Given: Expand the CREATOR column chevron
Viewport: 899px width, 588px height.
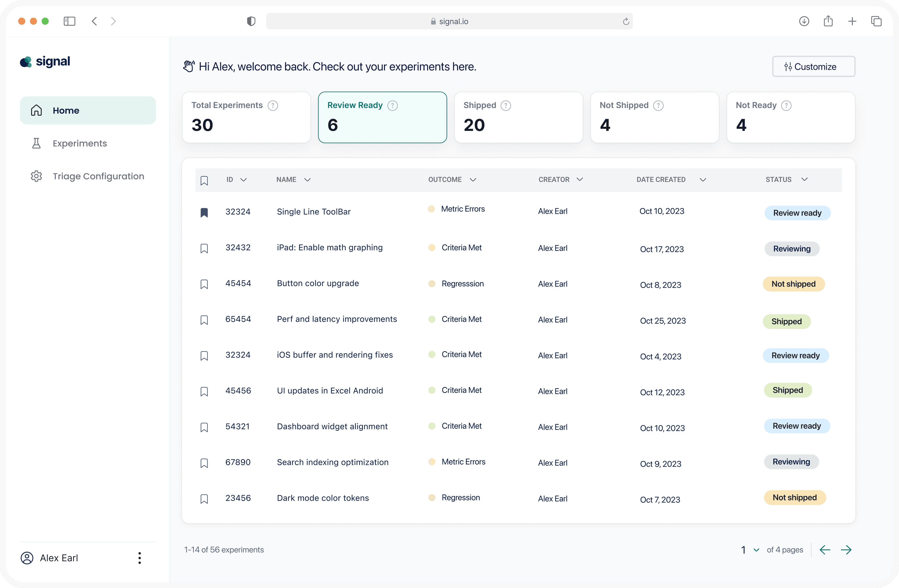Looking at the screenshot, I should click(580, 179).
